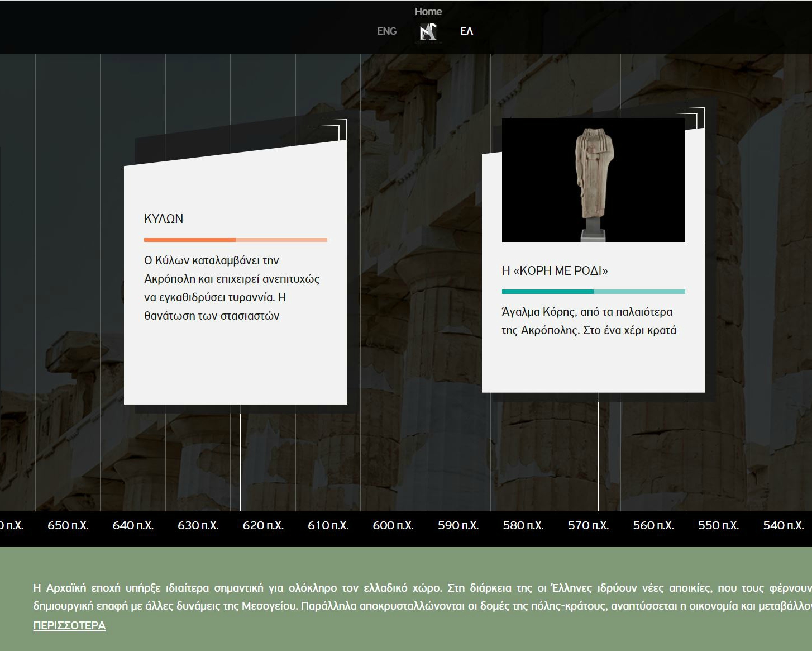
Task: Switch language to ENG
Action: tap(386, 31)
